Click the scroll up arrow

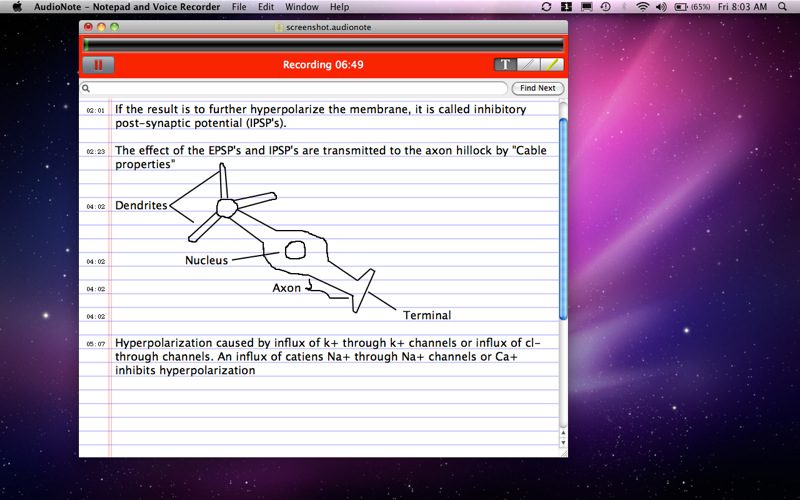(563, 433)
